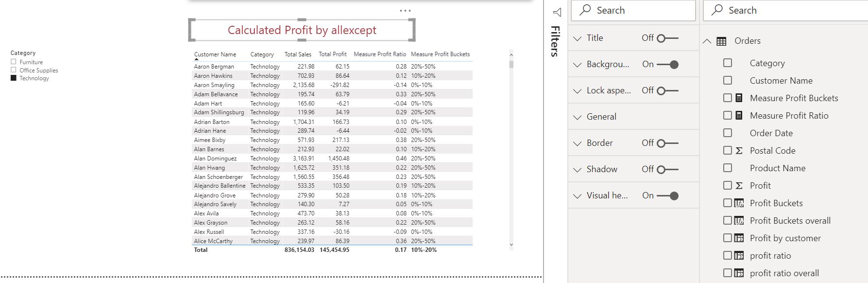The height and width of the screenshot is (283, 868).
Task: Expand the Shadow format section
Action: pyautogui.click(x=578, y=170)
